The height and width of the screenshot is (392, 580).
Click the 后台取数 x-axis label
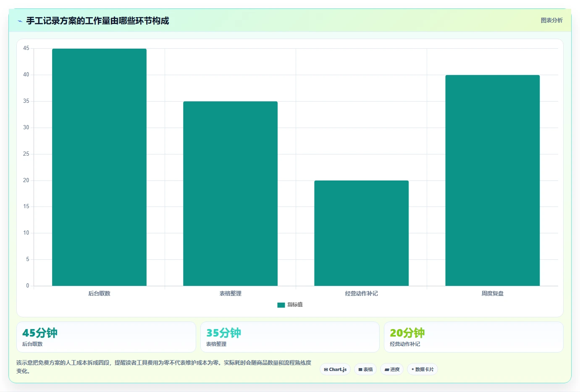click(99, 293)
